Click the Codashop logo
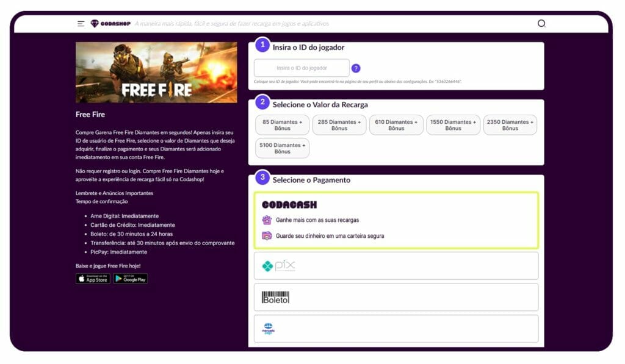 pyautogui.click(x=110, y=24)
